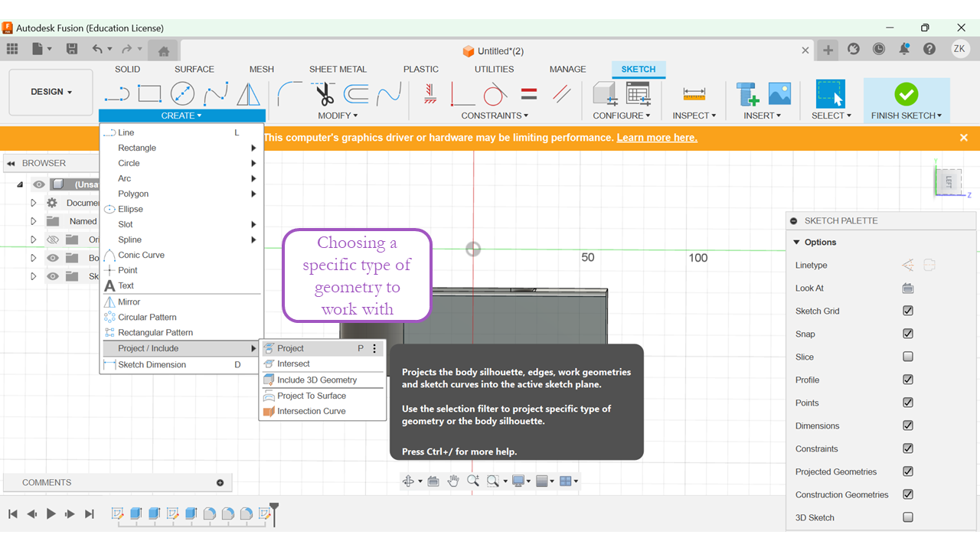Select the timeline end marker
The width and height of the screenshot is (980, 551).
coord(274,513)
